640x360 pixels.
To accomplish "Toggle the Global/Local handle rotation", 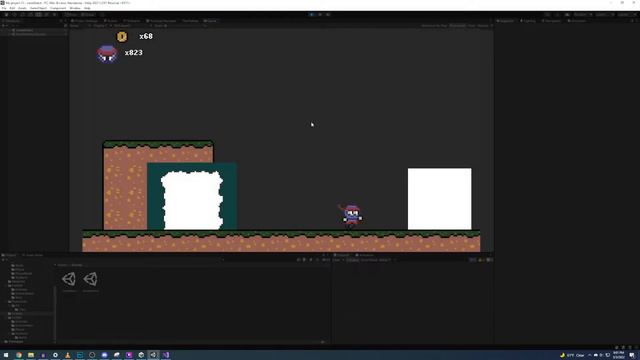I will point(88,14).
